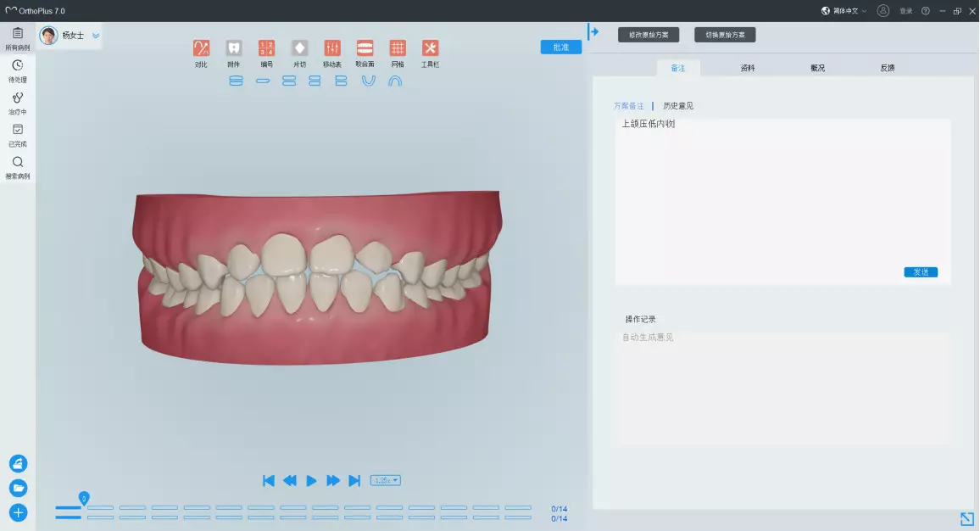Viewport: 980px width, 531px height.
Task: Click the help question mark icon
Action: tap(925, 11)
